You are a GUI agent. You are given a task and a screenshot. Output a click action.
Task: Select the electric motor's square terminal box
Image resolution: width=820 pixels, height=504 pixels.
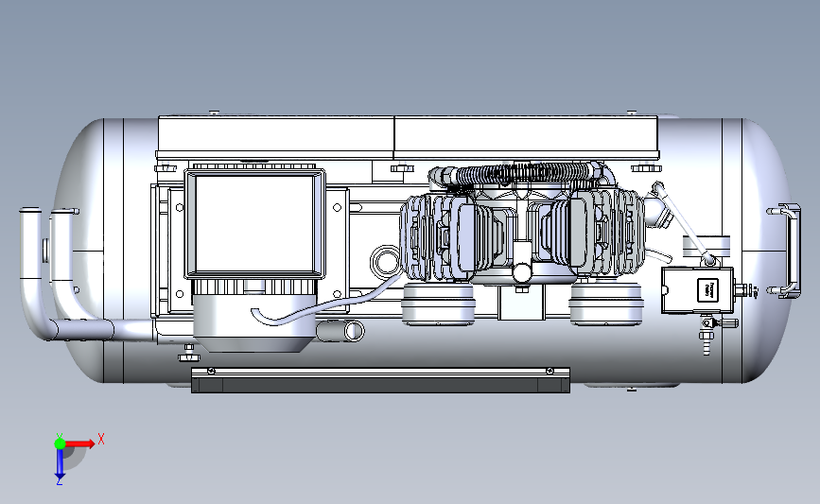coord(254,224)
